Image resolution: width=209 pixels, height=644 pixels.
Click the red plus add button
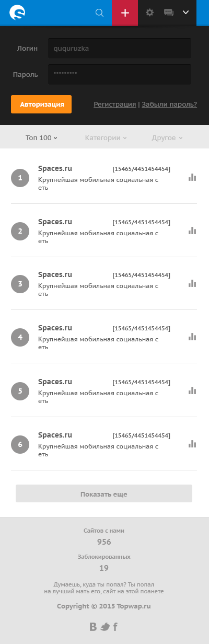coord(125,13)
